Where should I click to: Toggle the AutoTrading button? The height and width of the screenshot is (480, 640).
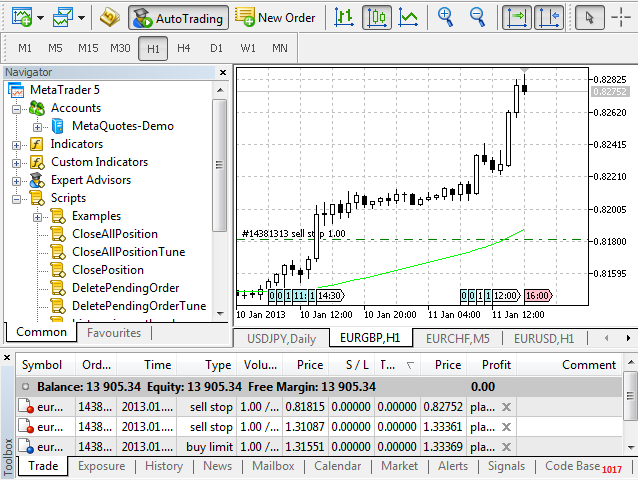coord(179,17)
